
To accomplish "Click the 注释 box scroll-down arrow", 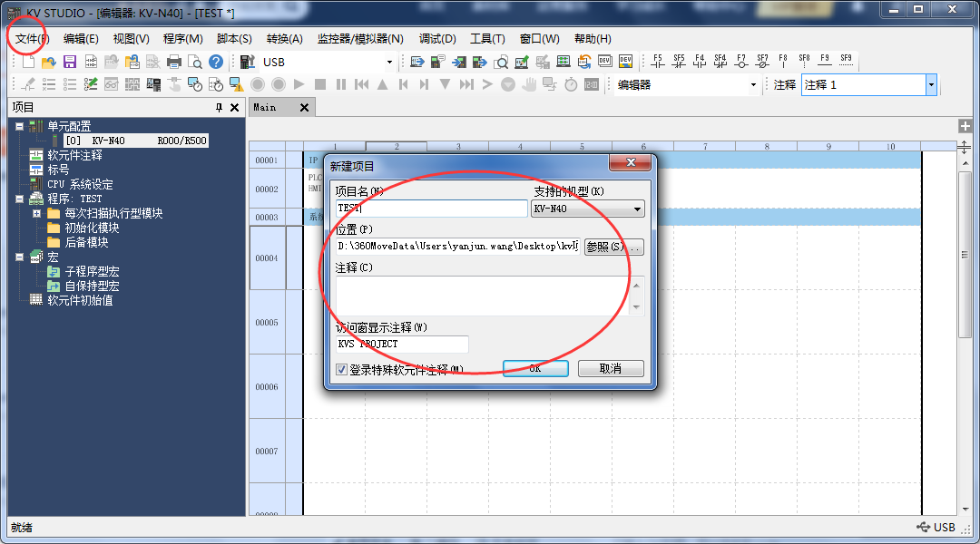I will pyautogui.click(x=636, y=306).
